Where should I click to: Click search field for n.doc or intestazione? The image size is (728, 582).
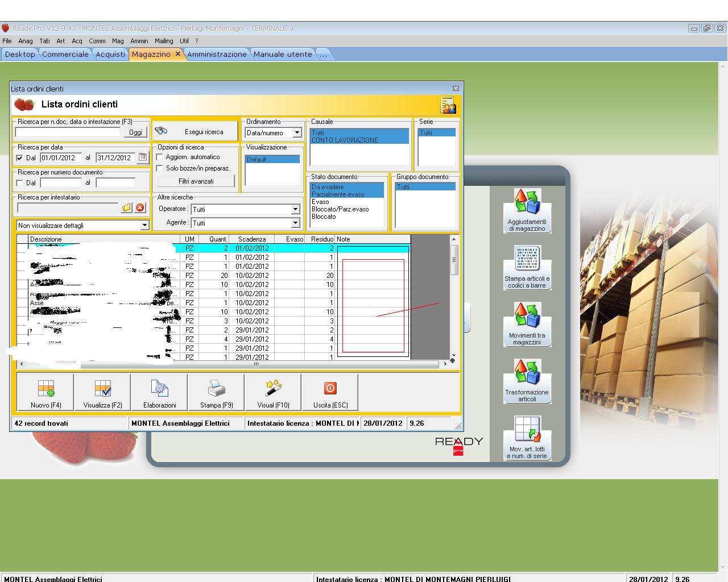pos(68,132)
